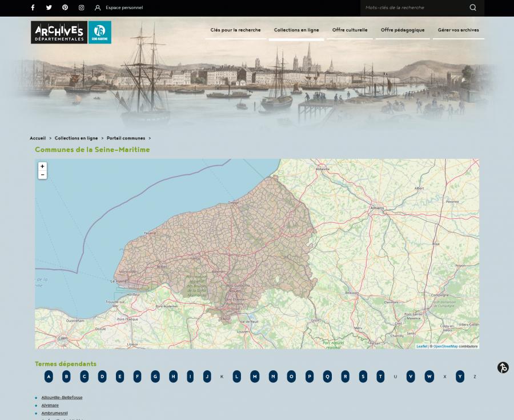This screenshot has height=420, width=514.
Task: Filter communes by letter A
Action: click(49, 377)
